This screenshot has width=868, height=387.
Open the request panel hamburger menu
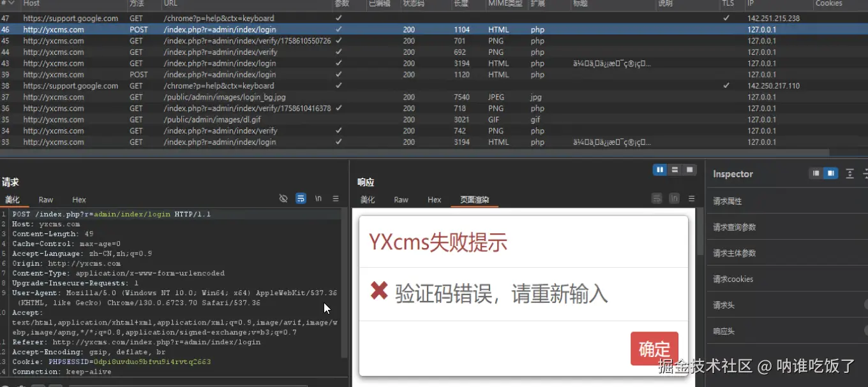coord(336,199)
